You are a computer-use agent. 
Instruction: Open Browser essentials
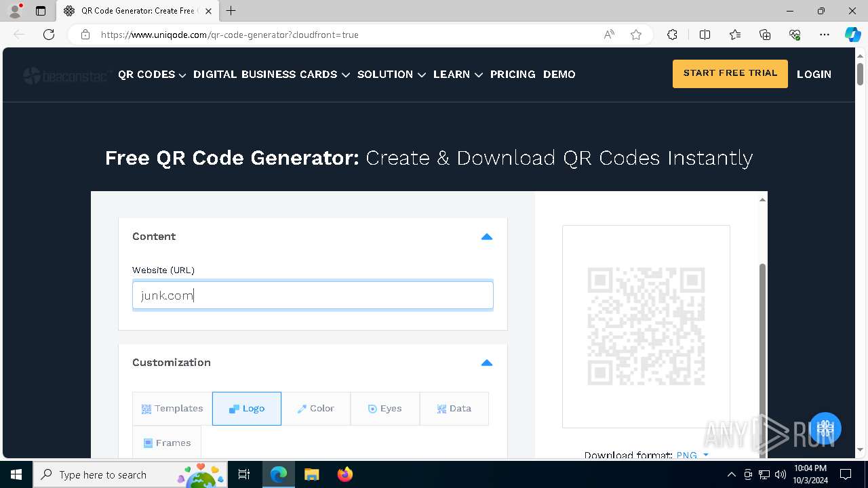[x=795, y=35]
